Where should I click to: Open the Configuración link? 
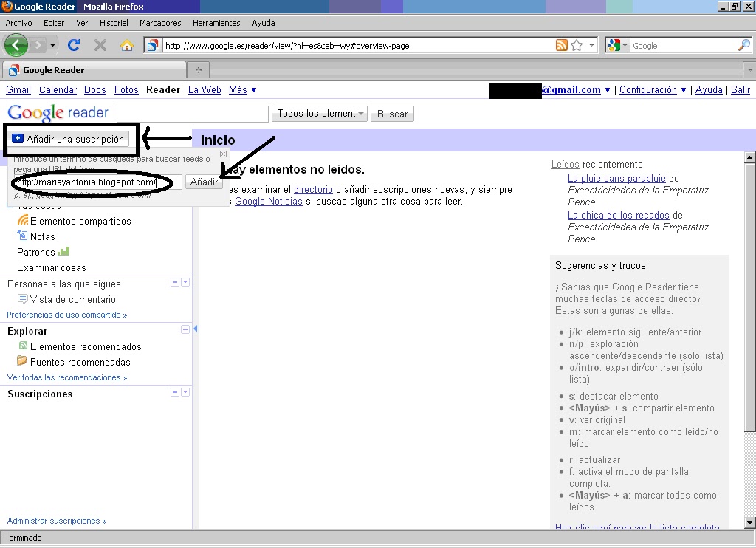coord(648,89)
